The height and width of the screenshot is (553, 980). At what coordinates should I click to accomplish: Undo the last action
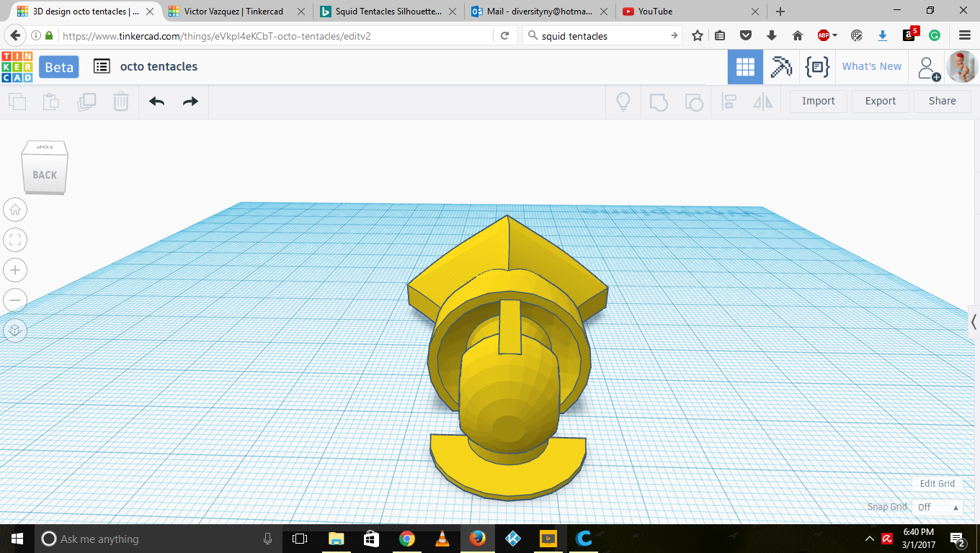157,102
